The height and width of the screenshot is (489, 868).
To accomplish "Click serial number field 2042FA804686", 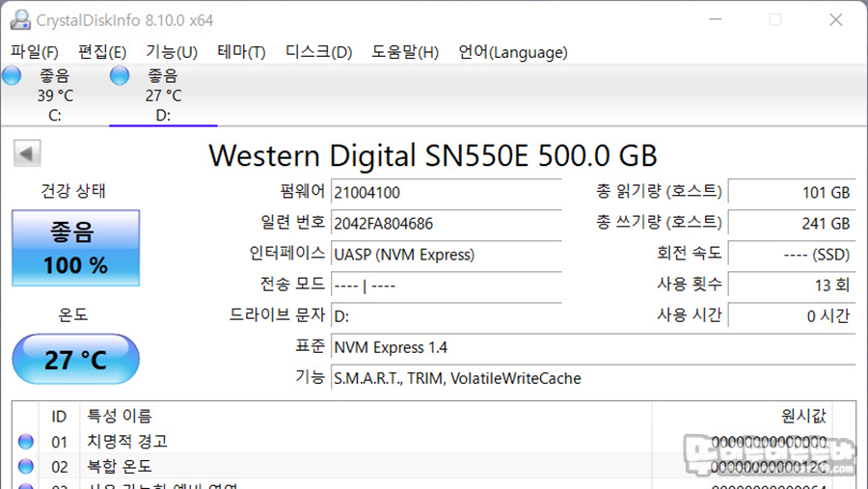I will click(447, 224).
